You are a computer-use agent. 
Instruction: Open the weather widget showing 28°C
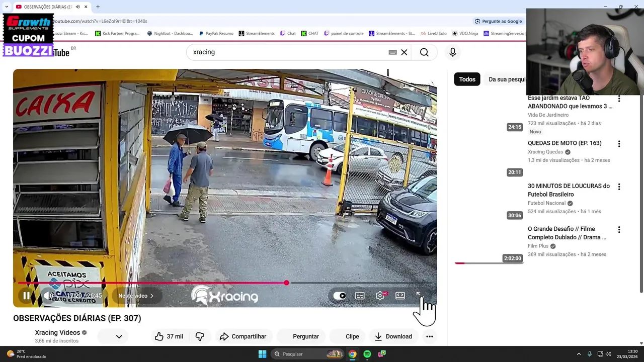coord(26,354)
